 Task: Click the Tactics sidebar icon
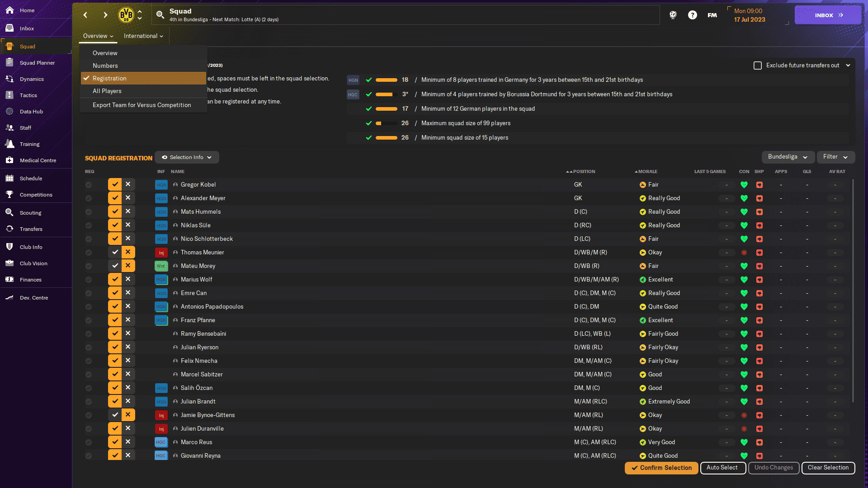9,95
